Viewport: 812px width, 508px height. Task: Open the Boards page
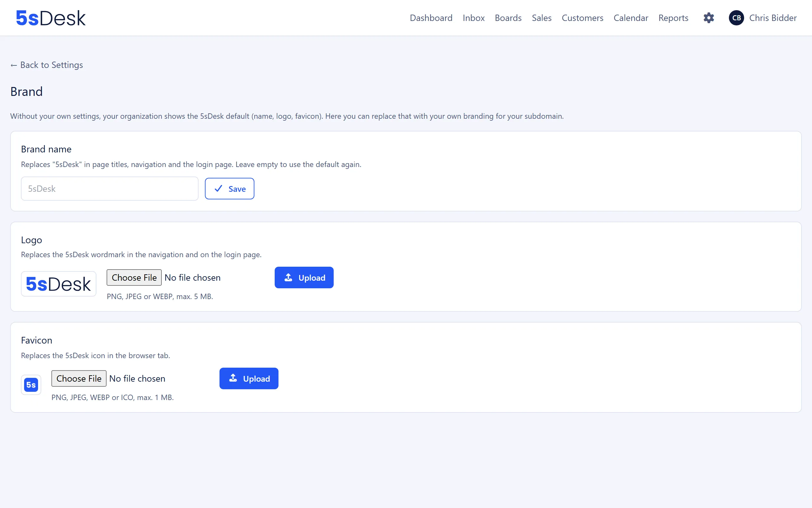click(x=508, y=18)
